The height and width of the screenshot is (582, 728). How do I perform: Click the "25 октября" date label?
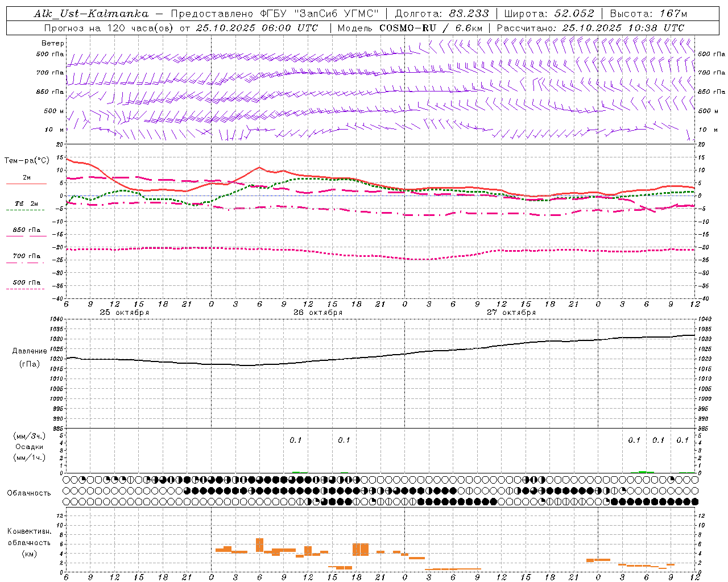(x=125, y=313)
